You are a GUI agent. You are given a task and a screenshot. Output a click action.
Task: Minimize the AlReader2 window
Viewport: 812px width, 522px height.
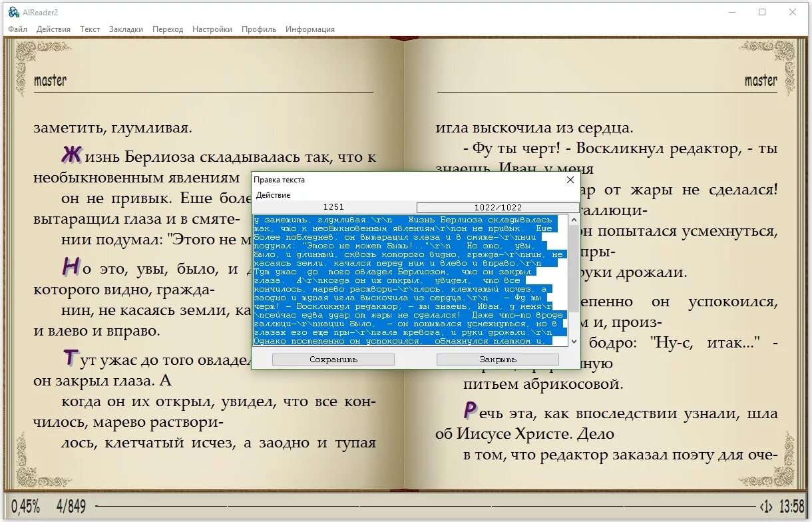coord(731,12)
